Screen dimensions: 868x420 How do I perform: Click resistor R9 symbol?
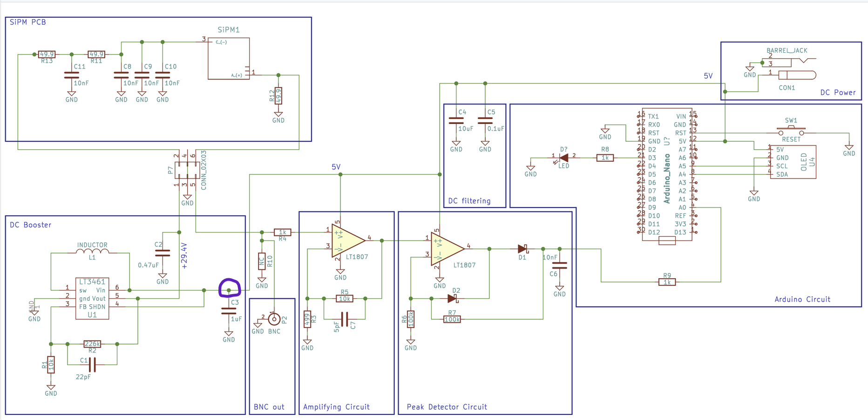pyautogui.click(x=667, y=282)
